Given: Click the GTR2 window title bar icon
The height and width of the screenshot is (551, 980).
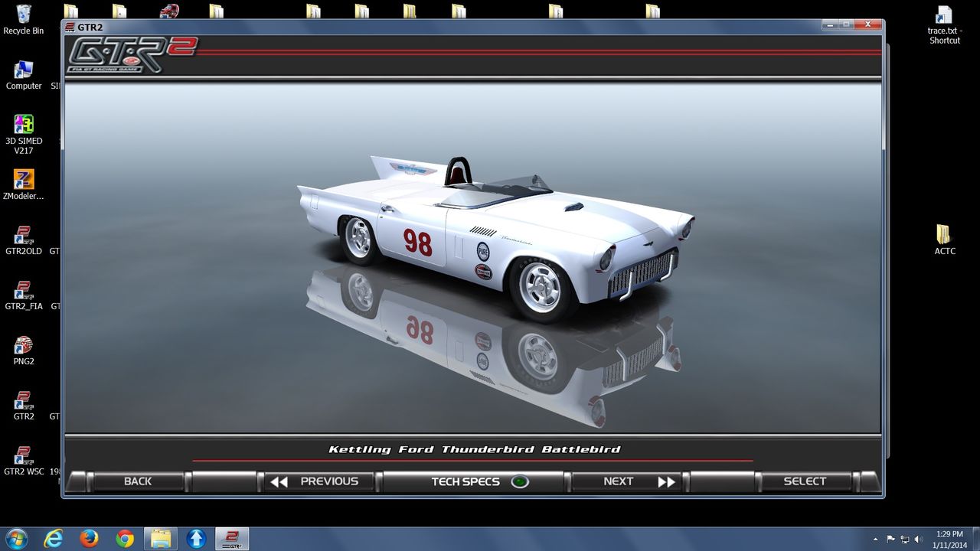Looking at the screenshot, I should point(70,28).
